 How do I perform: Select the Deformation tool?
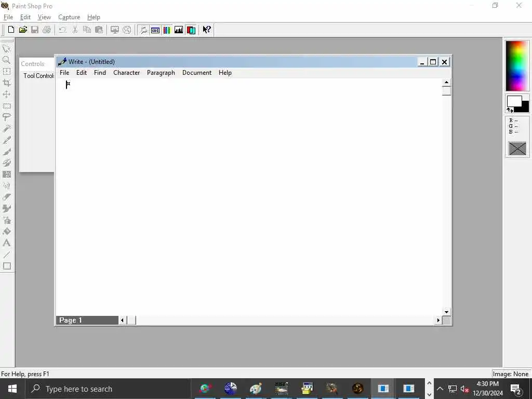pyautogui.click(x=6, y=72)
